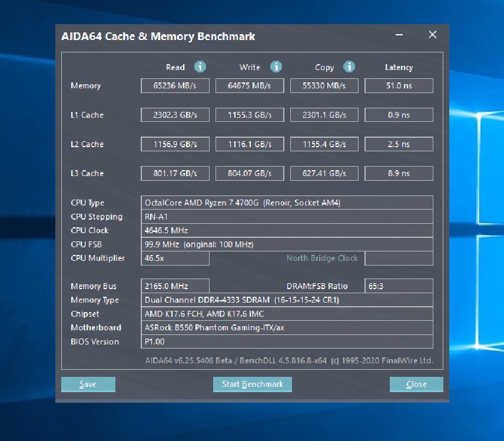Click the CPU Type field showing Ryzen 7 4700G

pos(287,203)
